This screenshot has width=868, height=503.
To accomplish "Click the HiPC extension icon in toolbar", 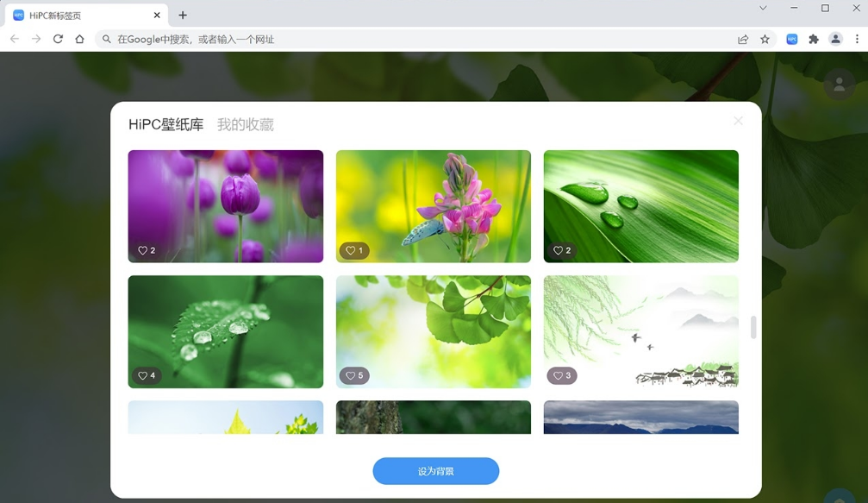I will 791,39.
